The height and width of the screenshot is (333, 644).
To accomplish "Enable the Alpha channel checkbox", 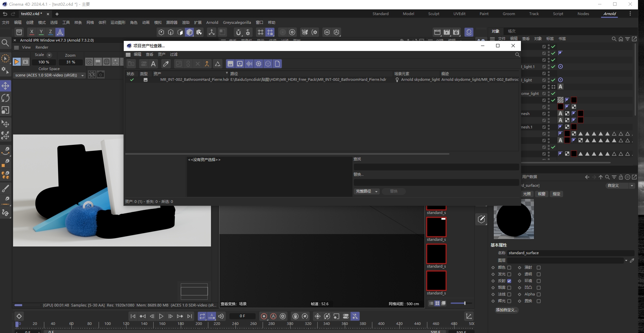I will tap(539, 294).
